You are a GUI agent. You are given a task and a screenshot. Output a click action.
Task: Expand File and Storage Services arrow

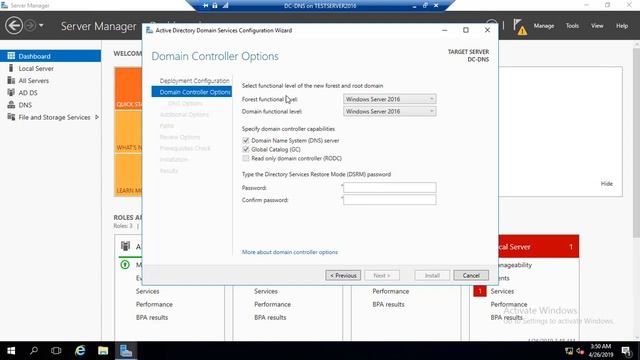pyautogui.click(x=97, y=117)
